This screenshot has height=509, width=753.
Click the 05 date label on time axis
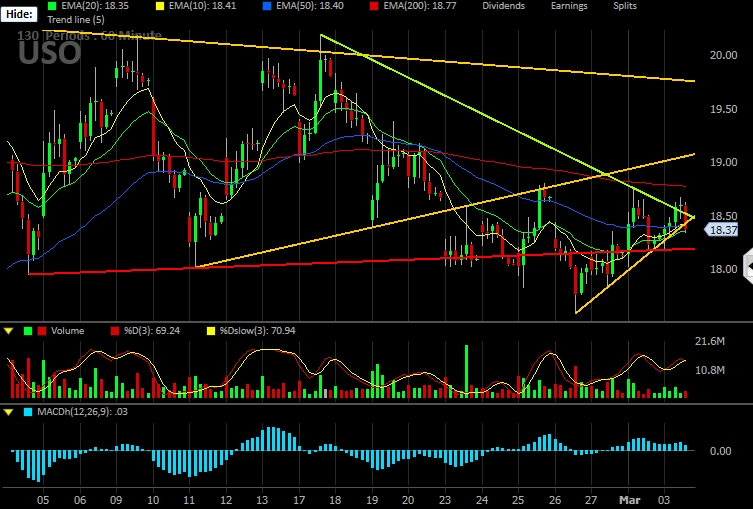(43, 500)
